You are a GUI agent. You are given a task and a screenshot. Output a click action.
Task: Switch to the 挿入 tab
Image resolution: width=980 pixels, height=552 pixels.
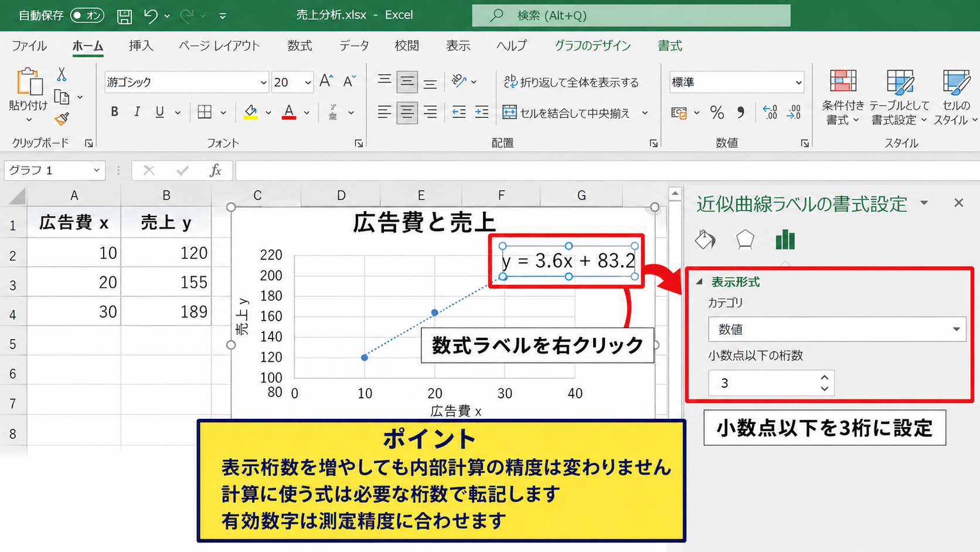141,46
